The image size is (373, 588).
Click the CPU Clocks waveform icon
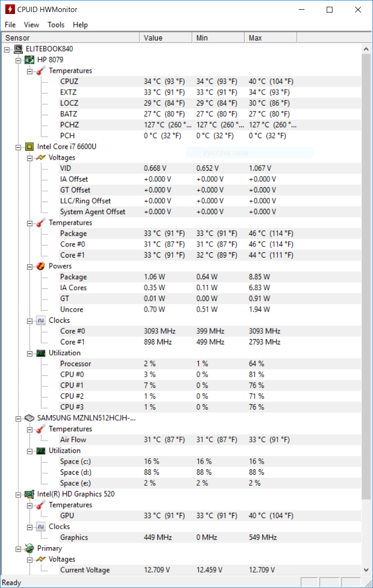pos(41,320)
